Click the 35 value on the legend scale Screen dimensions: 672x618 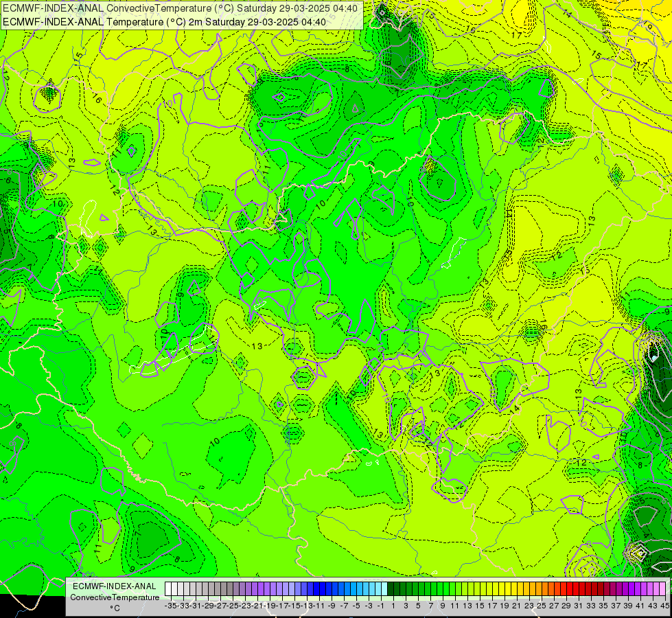[603, 606]
